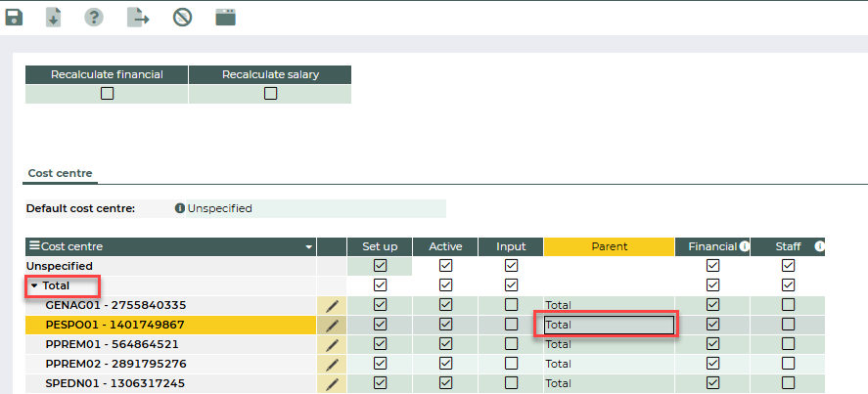The height and width of the screenshot is (394, 868).
Task: Sort by the Parent column header
Action: pyautogui.click(x=609, y=246)
